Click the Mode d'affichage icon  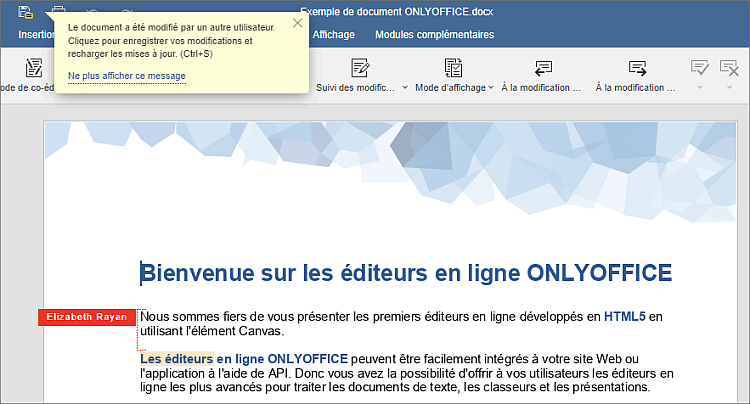(453, 68)
